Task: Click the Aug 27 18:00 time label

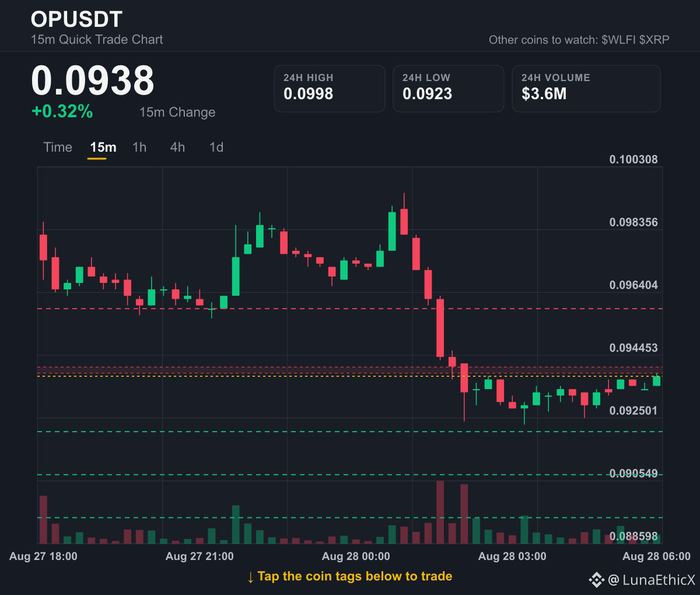Action: tap(43, 556)
